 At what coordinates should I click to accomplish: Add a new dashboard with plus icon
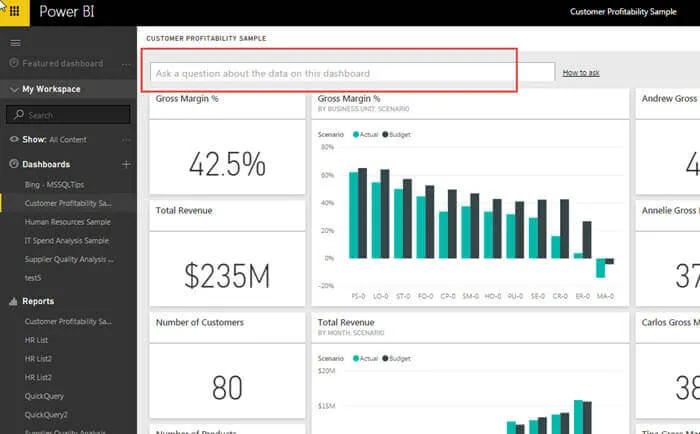126,164
